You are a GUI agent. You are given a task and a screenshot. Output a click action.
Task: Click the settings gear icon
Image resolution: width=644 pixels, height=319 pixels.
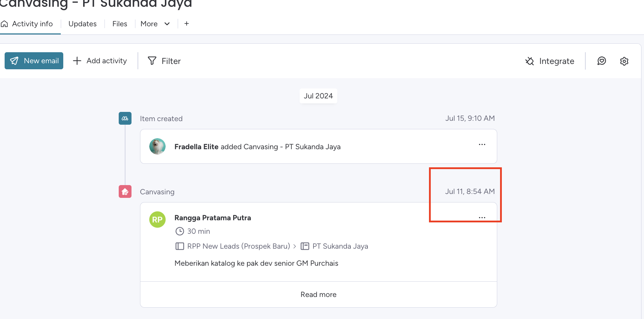(x=624, y=61)
